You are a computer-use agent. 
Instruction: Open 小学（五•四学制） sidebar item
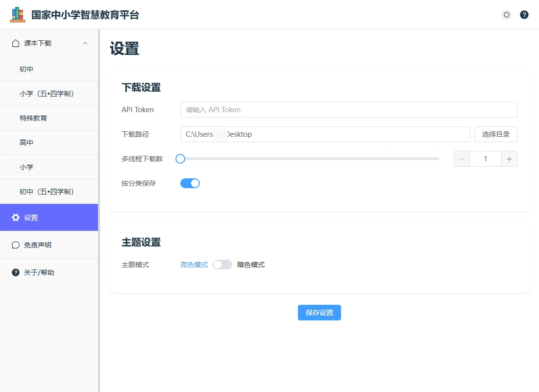click(47, 94)
